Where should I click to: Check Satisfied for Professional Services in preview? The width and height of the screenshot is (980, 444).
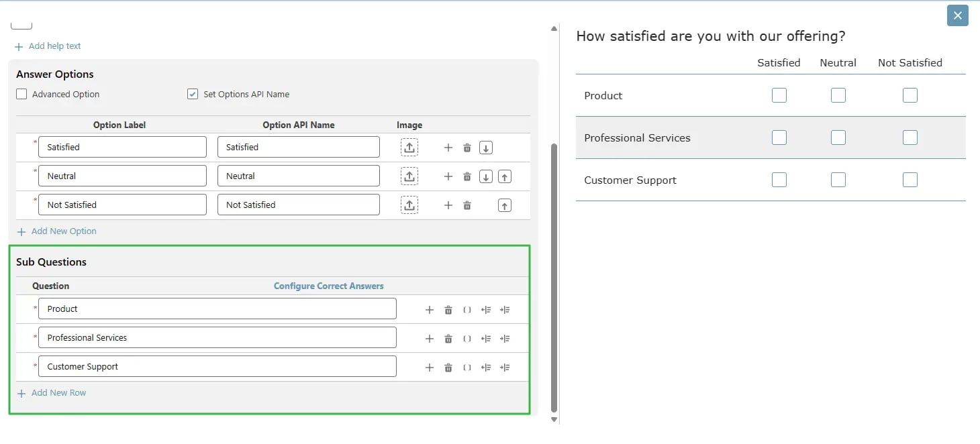pyautogui.click(x=779, y=137)
